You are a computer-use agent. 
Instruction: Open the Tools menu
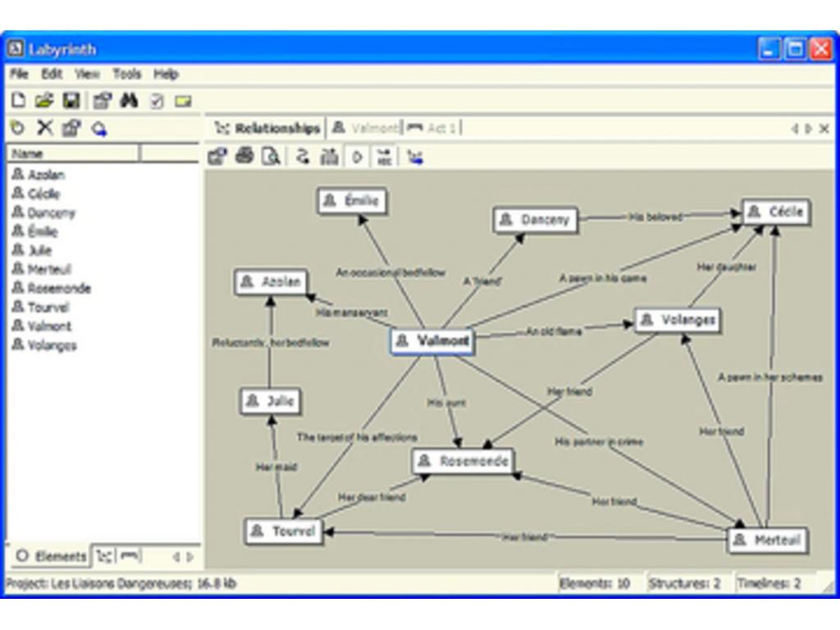127,74
